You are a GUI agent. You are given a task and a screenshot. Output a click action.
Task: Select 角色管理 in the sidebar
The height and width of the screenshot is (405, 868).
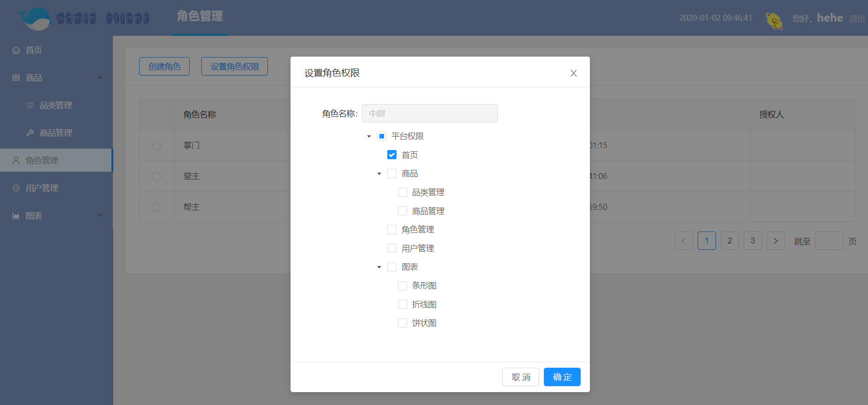coord(56,160)
